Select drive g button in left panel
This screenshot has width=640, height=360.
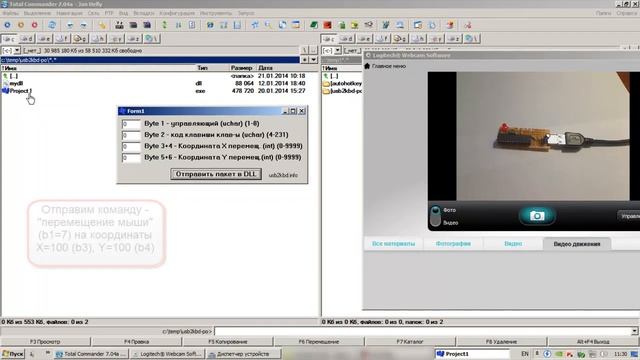point(80,39)
